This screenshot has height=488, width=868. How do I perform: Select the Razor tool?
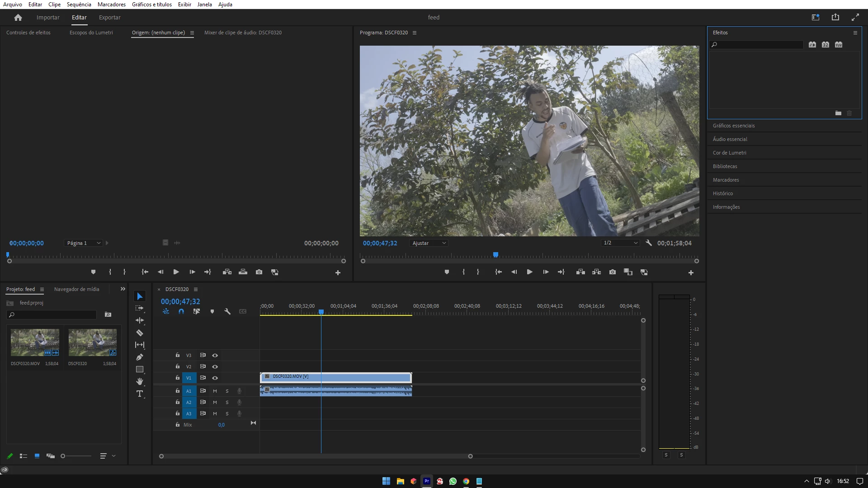coord(140,333)
